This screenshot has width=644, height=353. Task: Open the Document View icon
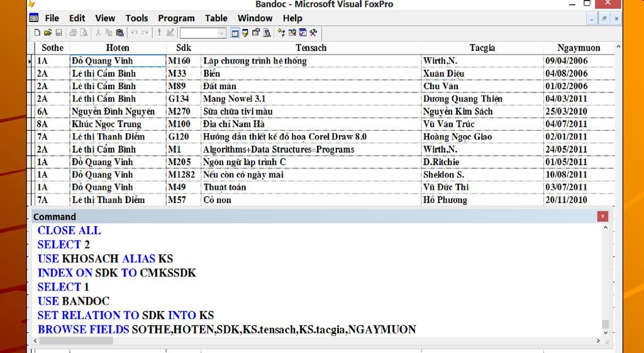pyautogui.click(x=267, y=33)
